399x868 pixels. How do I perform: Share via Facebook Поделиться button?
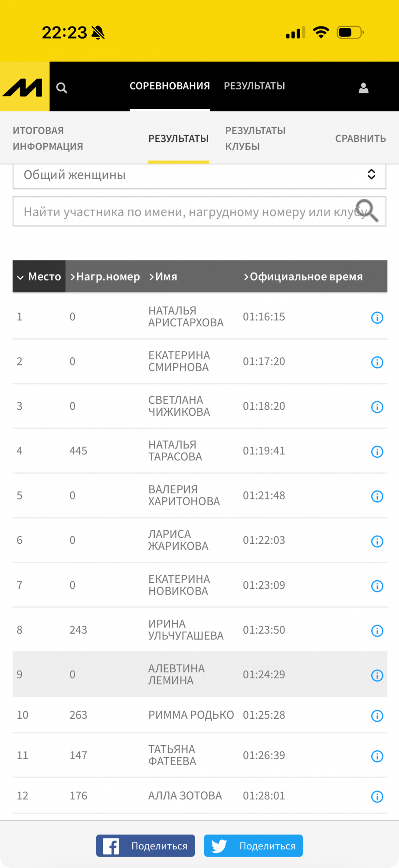pos(145,845)
